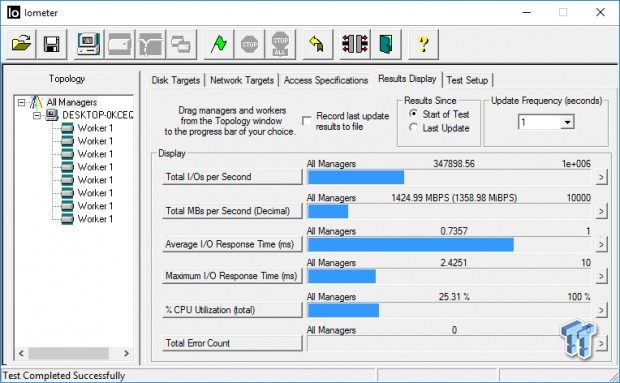Select the All Managers topology icon
This screenshot has height=383, width=620.
click(36, 102)
